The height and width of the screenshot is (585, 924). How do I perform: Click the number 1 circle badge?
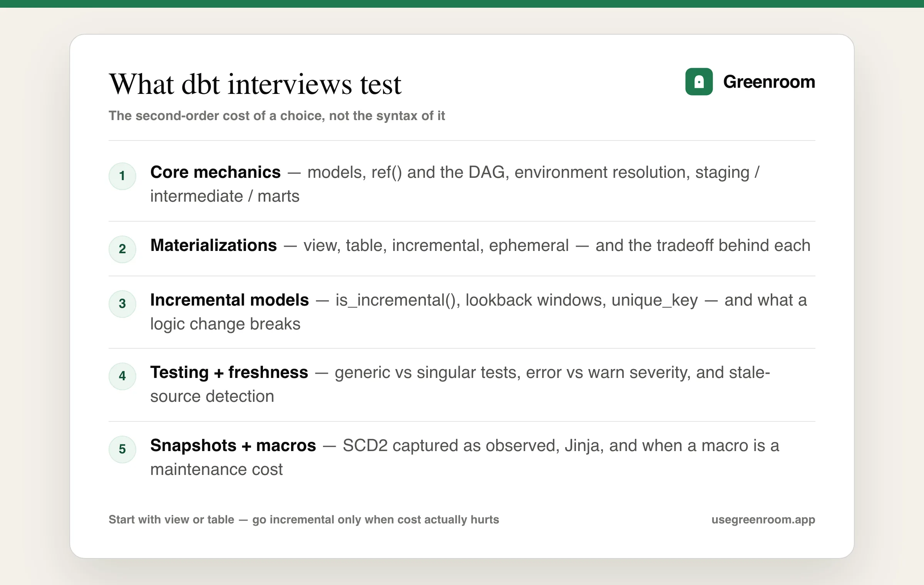[x=122, y=176]
